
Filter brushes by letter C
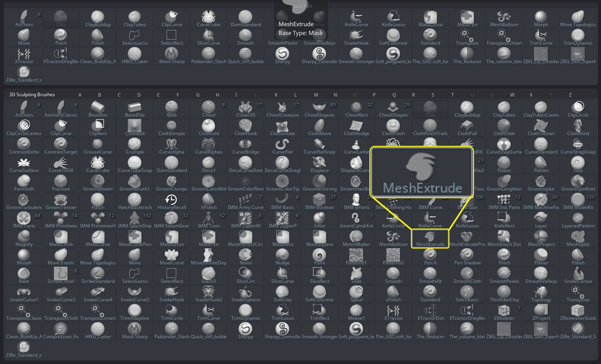[119, 95]
